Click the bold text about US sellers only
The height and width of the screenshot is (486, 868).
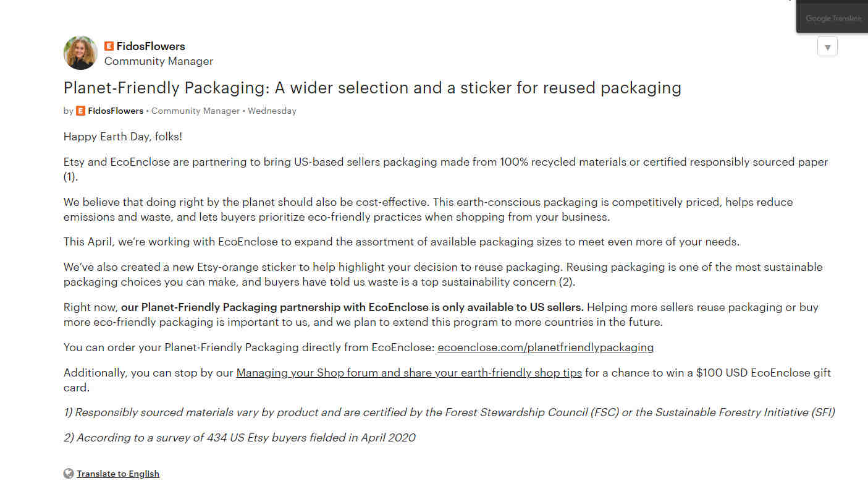click(352, 307)
